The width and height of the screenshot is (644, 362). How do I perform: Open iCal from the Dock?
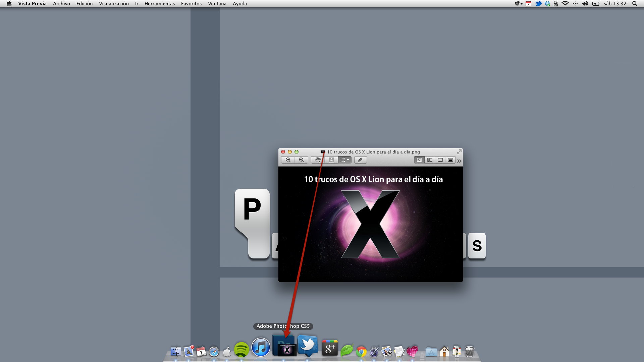click(x=201, y=352)
